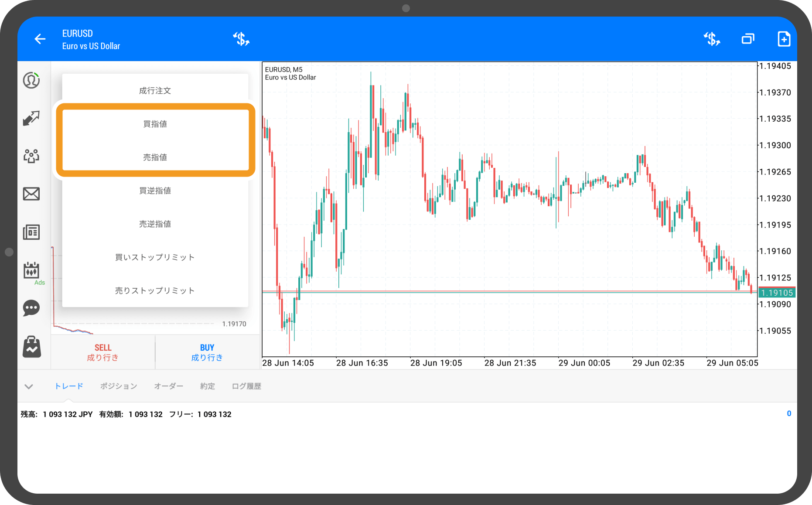Select 買指値 order type

pos(155,124)
